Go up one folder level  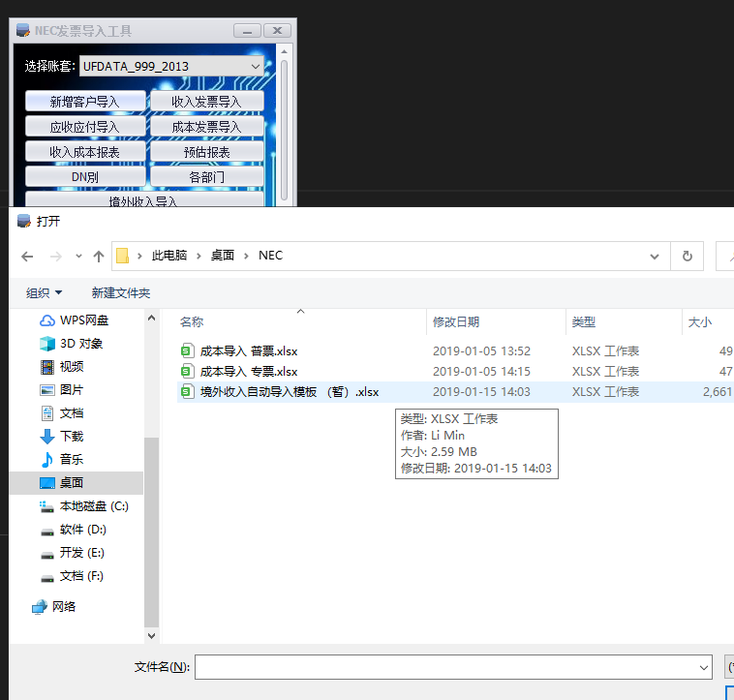pos(99,256)
